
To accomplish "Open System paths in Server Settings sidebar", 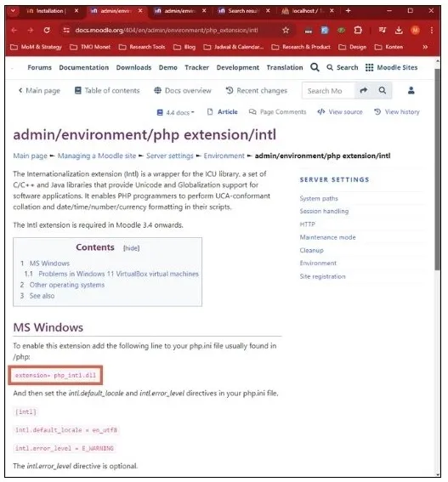I will pyautogui.click(x=319, y=199).
